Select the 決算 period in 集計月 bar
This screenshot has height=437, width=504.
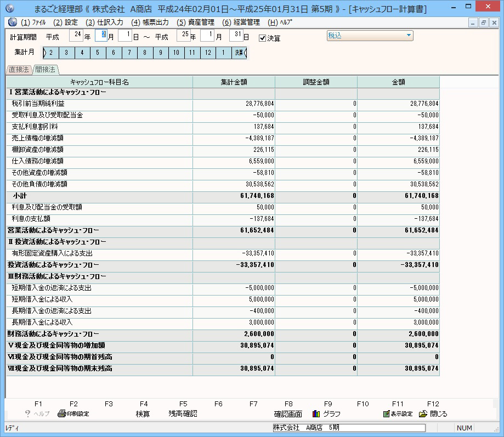(240, 53)
